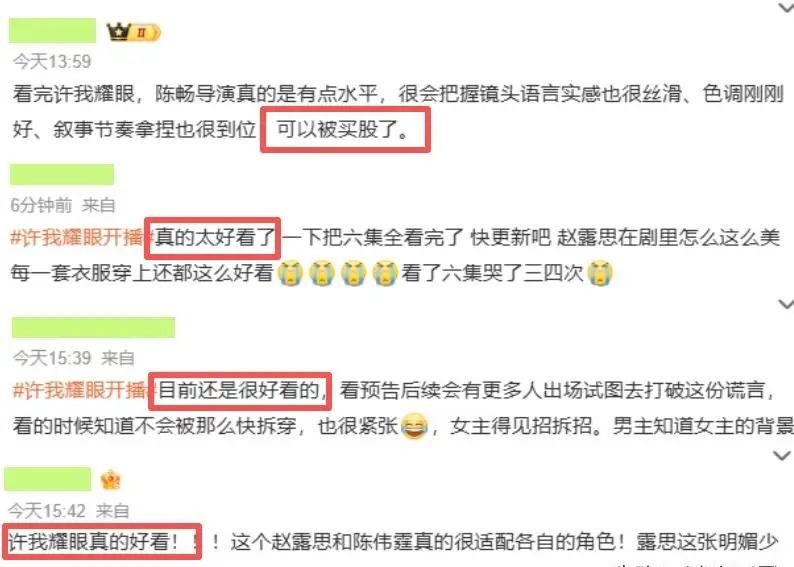Open the chevron menu above fourth post
794x567 pixels.
click(783, 456)
